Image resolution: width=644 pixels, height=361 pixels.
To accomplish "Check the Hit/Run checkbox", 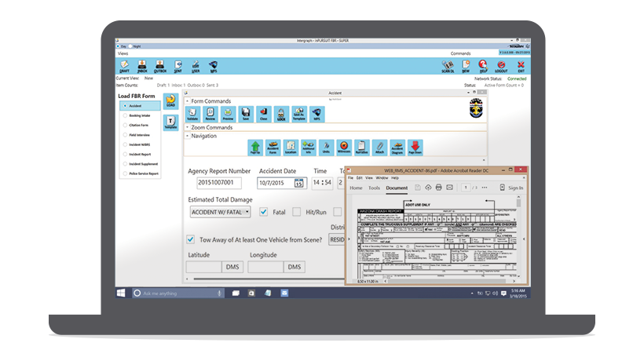I will [297, 212].
